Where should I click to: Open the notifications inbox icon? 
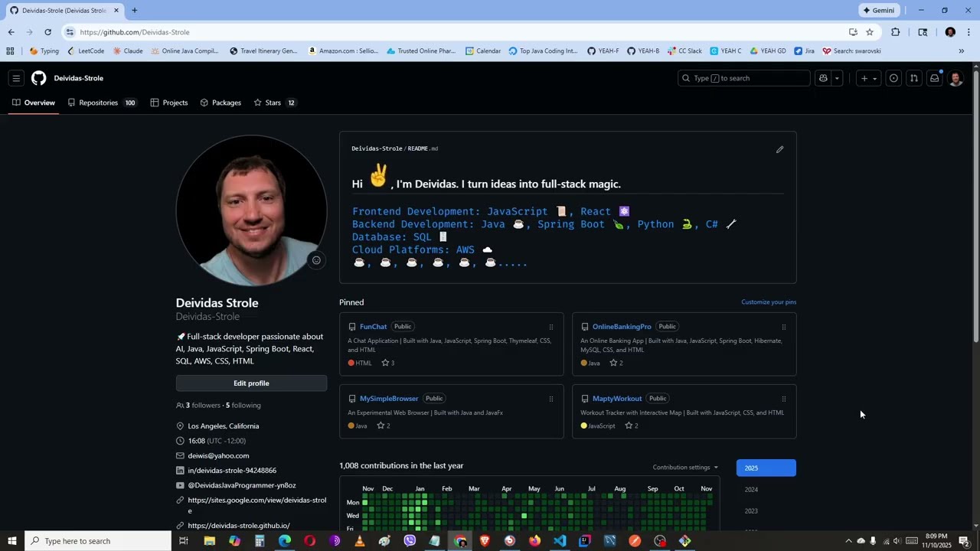coord(934,78)
